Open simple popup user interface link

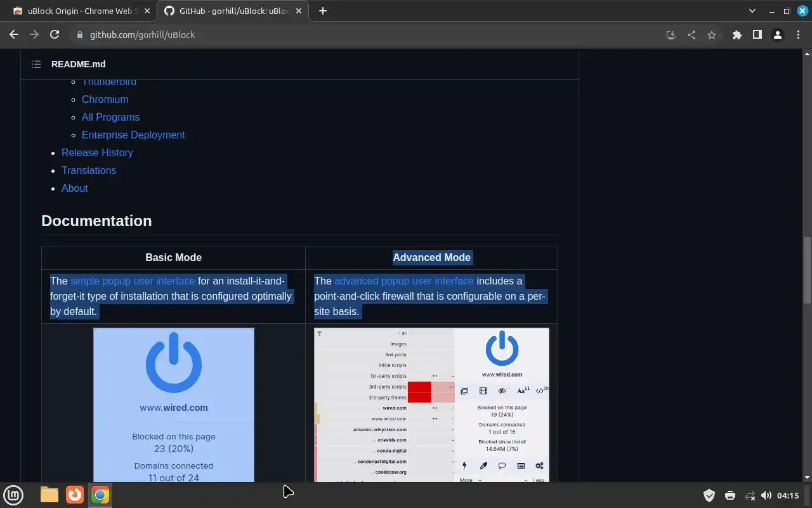click(x=133, y=281)
